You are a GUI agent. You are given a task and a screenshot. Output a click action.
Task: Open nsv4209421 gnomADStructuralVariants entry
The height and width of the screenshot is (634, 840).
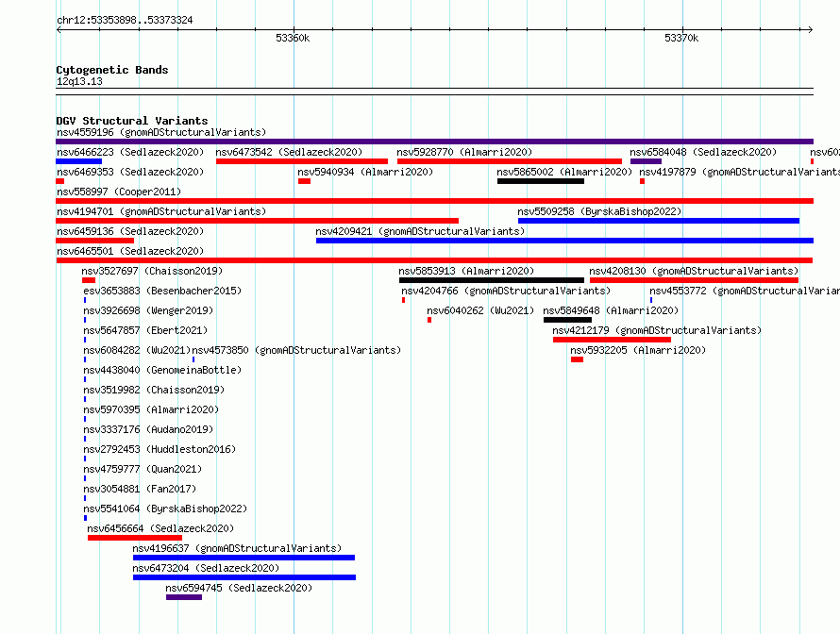[x=420, y=231]
